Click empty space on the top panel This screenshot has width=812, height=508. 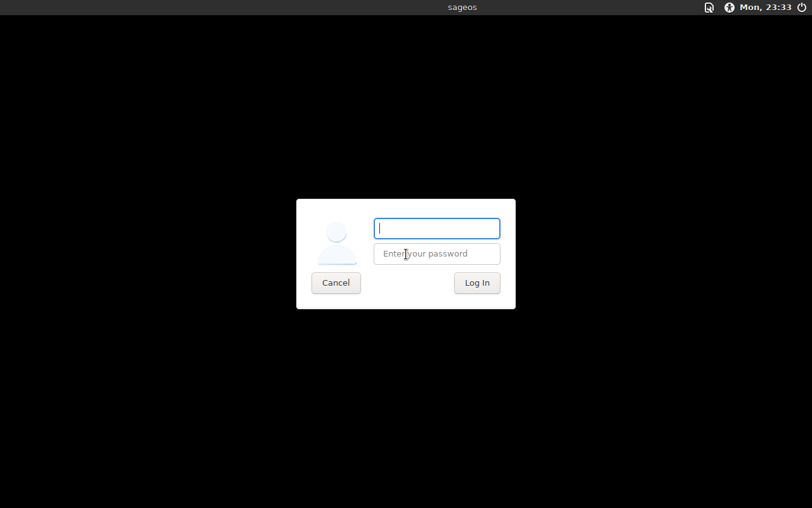[x=222, y=8]
